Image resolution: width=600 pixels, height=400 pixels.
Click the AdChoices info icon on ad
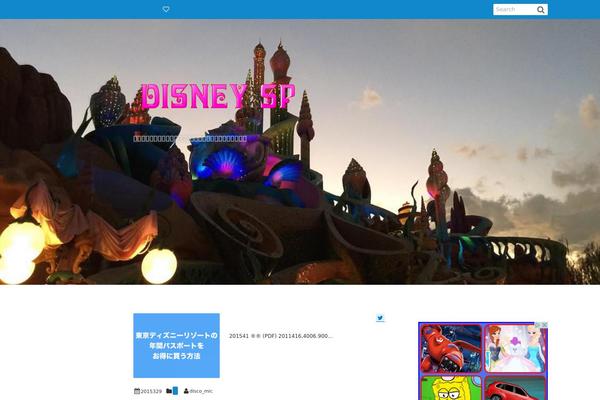[538, 325]
